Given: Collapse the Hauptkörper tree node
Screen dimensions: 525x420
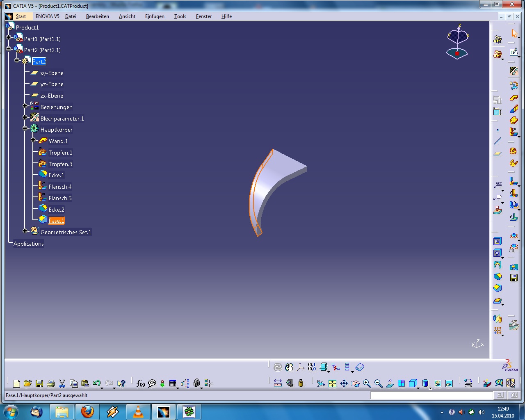Looking at the screenshot, I should pyautogui.click(x=25, y=128).
